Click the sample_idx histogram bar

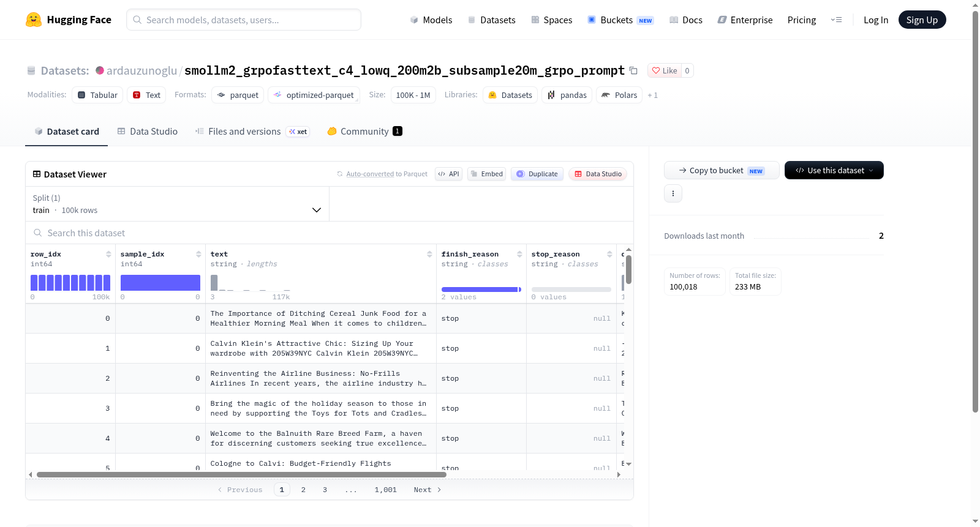pos(160,282)
